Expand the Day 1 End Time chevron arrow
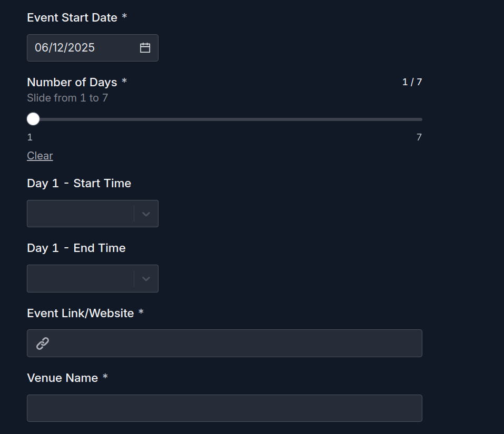The image size is (504, 434). pos(146,279)
